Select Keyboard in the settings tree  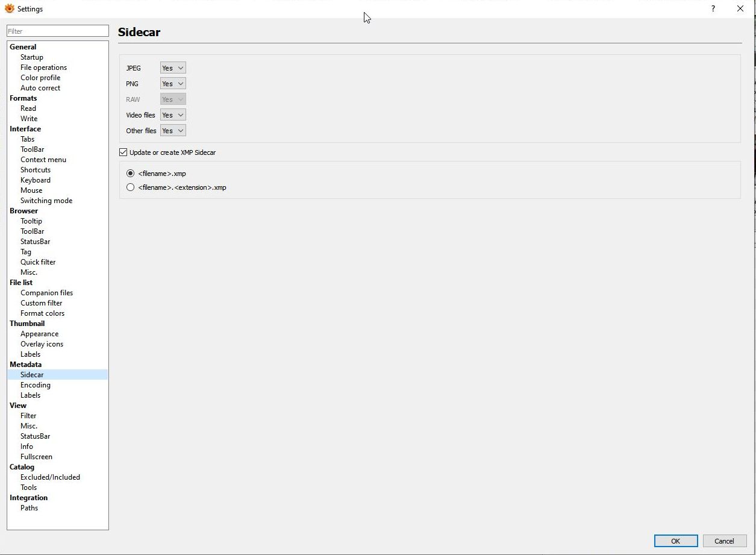click(36, 180)
